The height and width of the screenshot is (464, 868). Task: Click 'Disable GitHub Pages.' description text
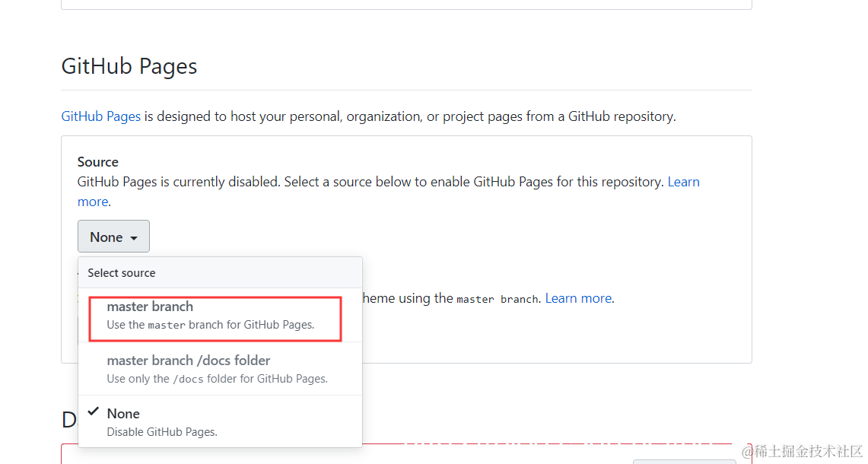coord(162,433)
